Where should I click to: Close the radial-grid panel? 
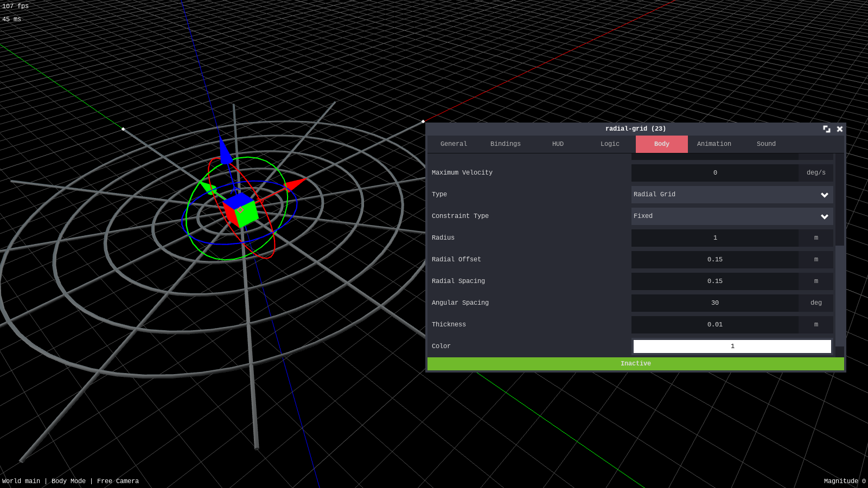pyautogui.click(x=840, y=129)
